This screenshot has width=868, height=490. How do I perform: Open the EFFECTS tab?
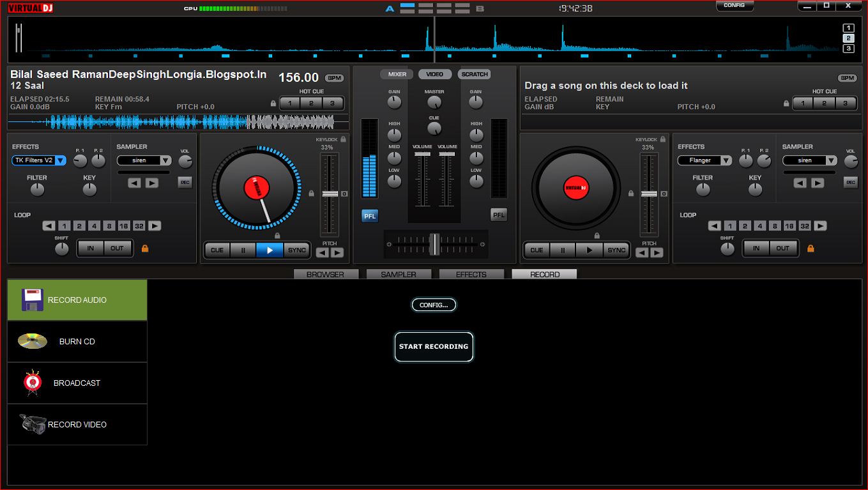point(471,274)
